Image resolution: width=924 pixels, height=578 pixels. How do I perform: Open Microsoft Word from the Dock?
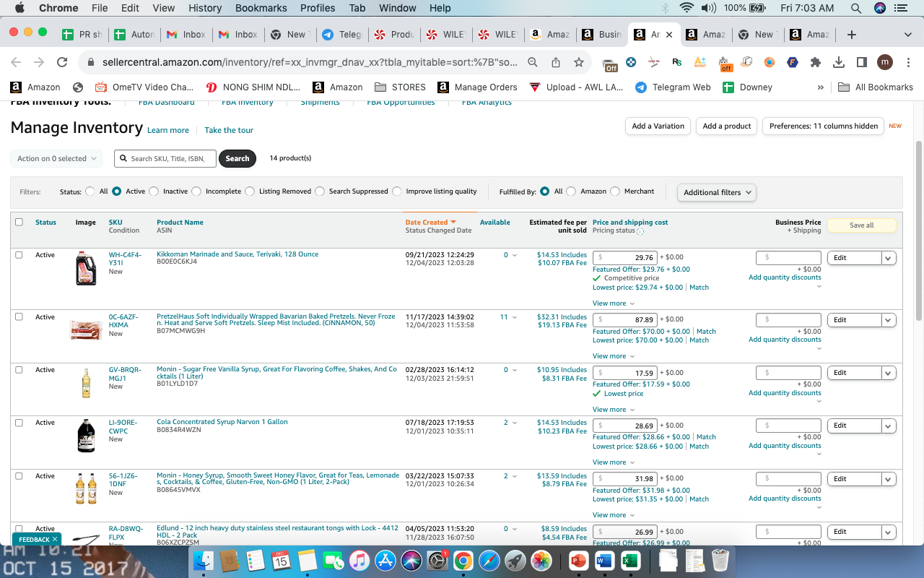(604, 561)
